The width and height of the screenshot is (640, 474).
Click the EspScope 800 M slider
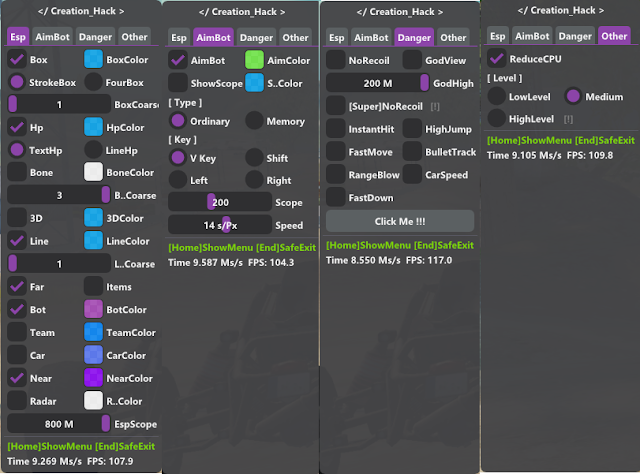(x=59, y=424)
